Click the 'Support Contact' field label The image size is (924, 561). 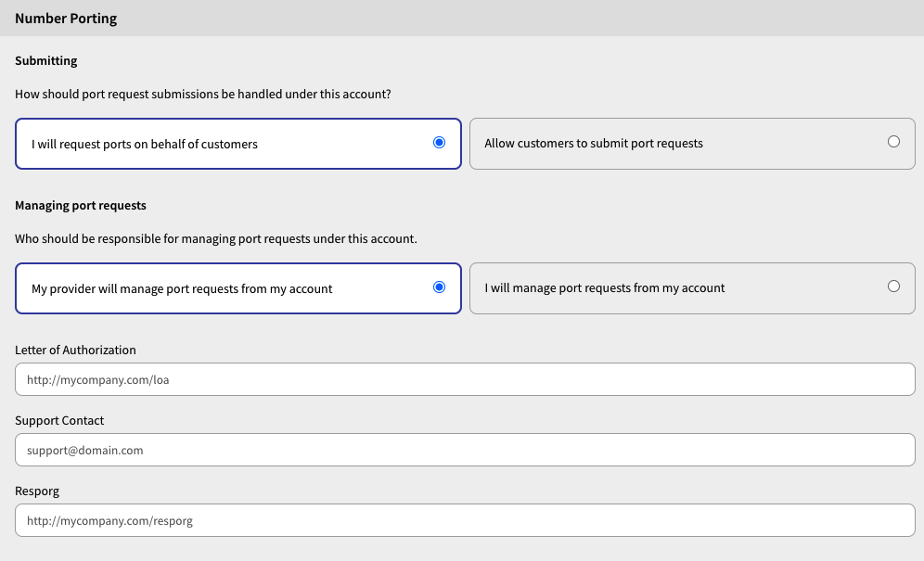click(59, 421)
